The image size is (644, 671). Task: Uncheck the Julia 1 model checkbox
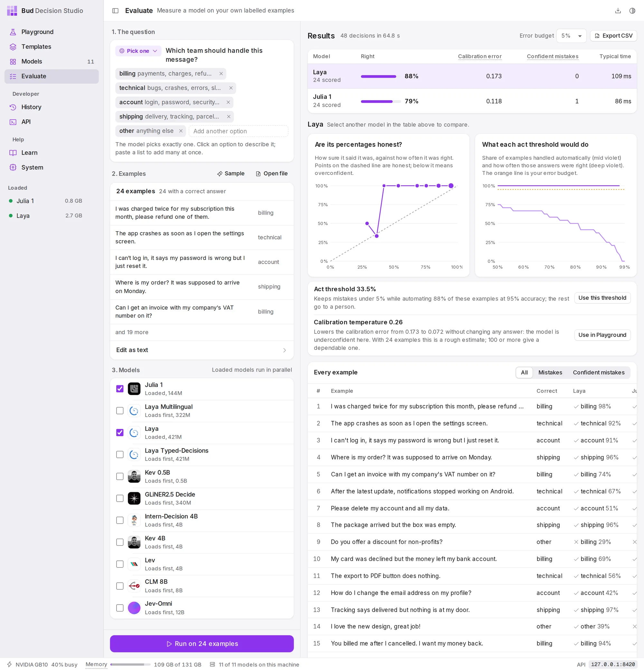[x=120, y=388]
